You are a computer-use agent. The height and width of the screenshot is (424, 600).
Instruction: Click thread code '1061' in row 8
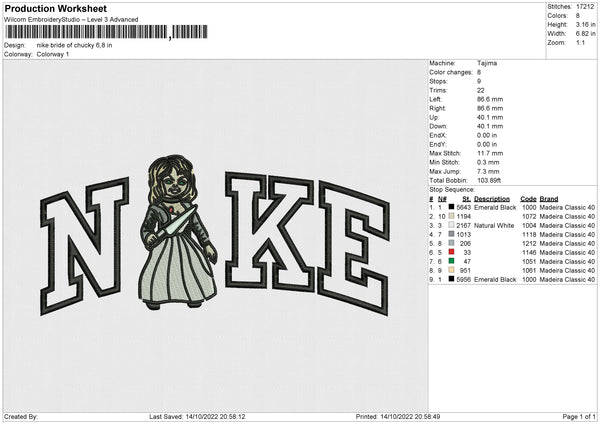529,271
